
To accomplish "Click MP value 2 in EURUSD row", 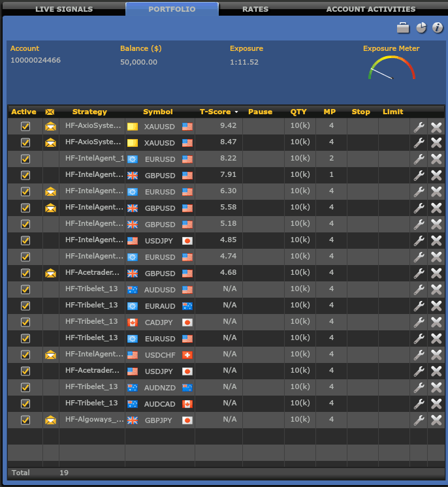I will [331, 158].
